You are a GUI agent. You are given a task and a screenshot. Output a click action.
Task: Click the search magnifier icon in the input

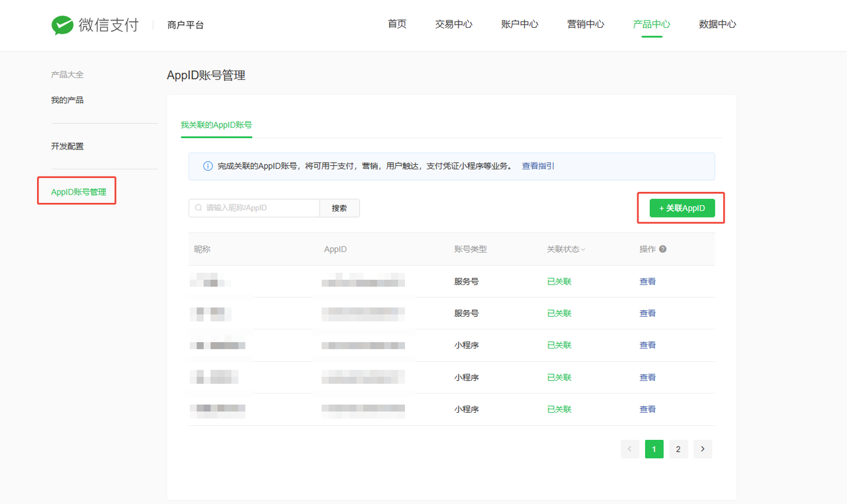[x=199, y=208]
